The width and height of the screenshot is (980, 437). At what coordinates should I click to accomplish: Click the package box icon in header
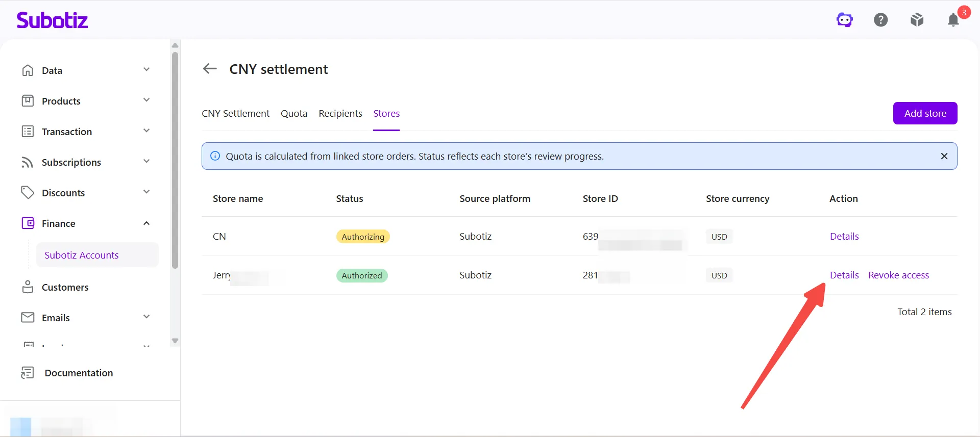tap(917, 20)
